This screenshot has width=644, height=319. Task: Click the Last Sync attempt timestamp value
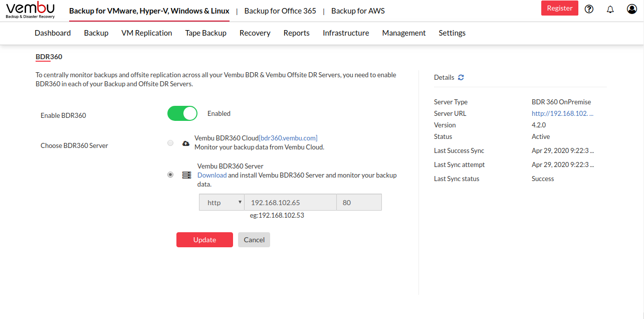563,165
